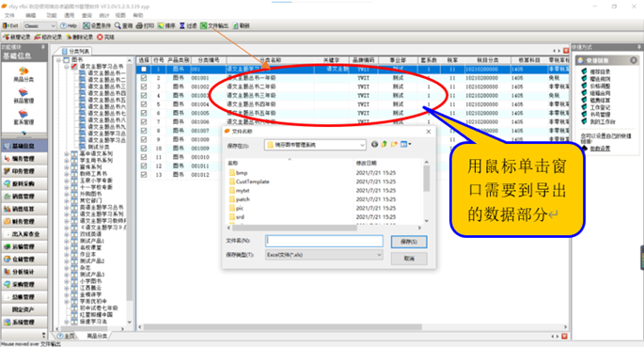Click the 新增记录 add record icon
This screenshot has width=644, height=347.
(x=7, y=37)
